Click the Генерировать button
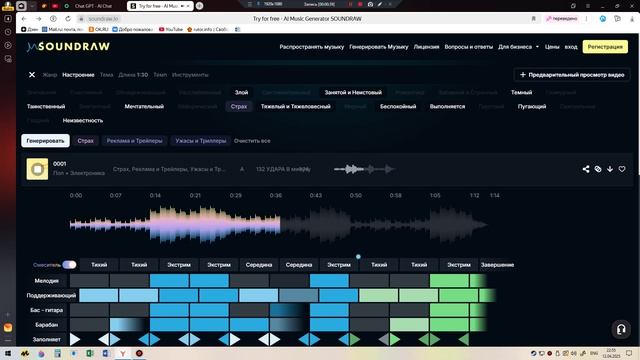Image resolution: width=640 pixels, height=360 pixels. click(45, 140)
